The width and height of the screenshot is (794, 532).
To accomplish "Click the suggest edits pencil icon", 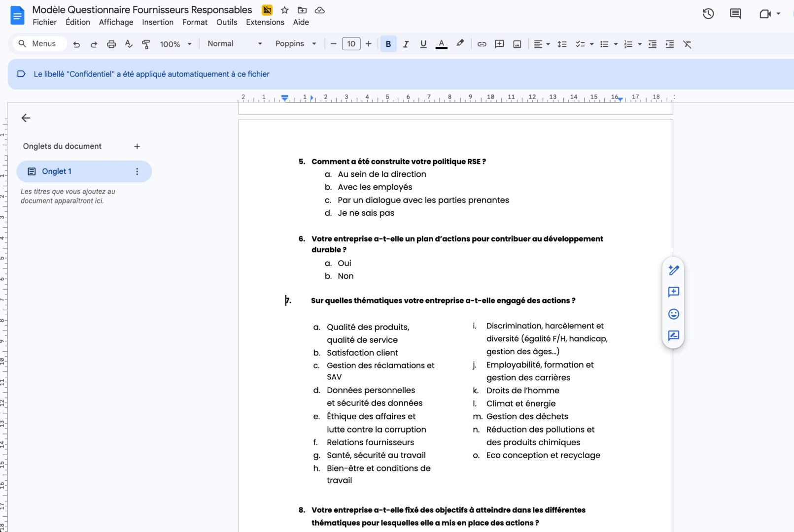I will click(674, 270).
